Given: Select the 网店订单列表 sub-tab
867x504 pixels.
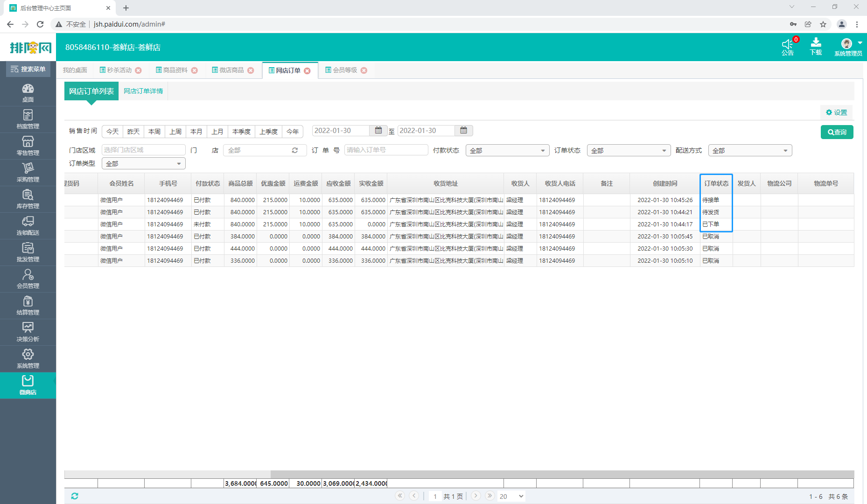Looking at the screenshot, I should (x=91, y=91).
